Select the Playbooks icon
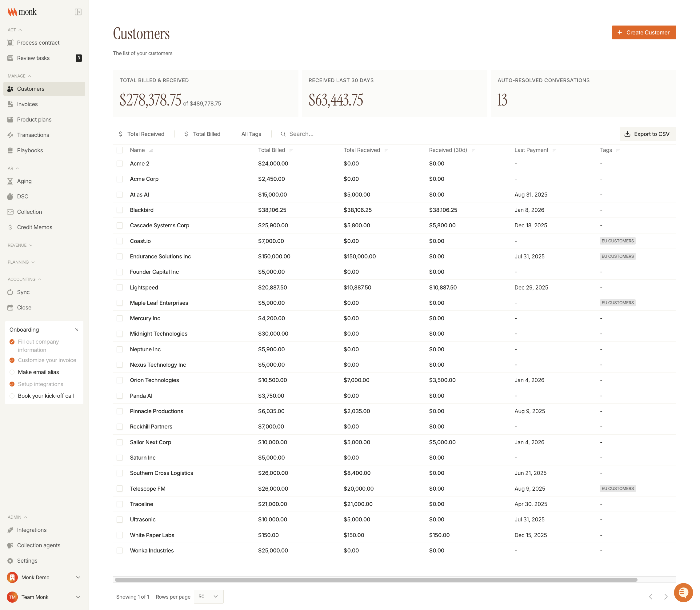The height and width of the screenshot is (610, 700). coord(10,150)
